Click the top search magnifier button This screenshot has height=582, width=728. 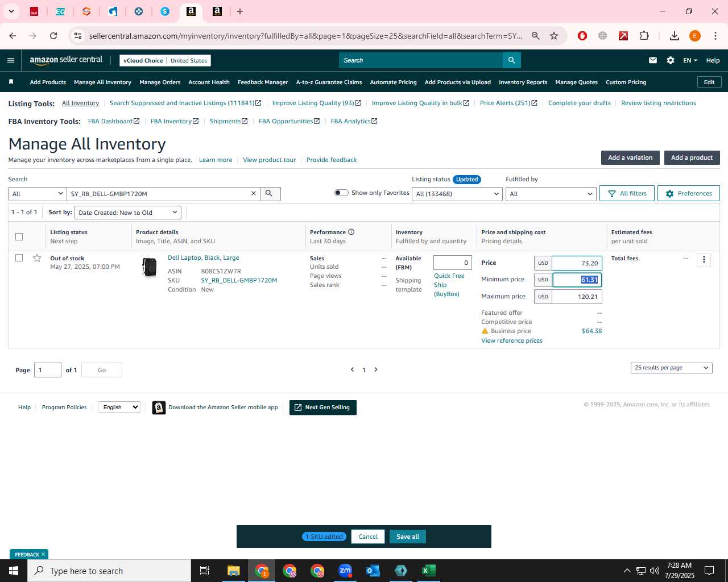click(511, 60)
